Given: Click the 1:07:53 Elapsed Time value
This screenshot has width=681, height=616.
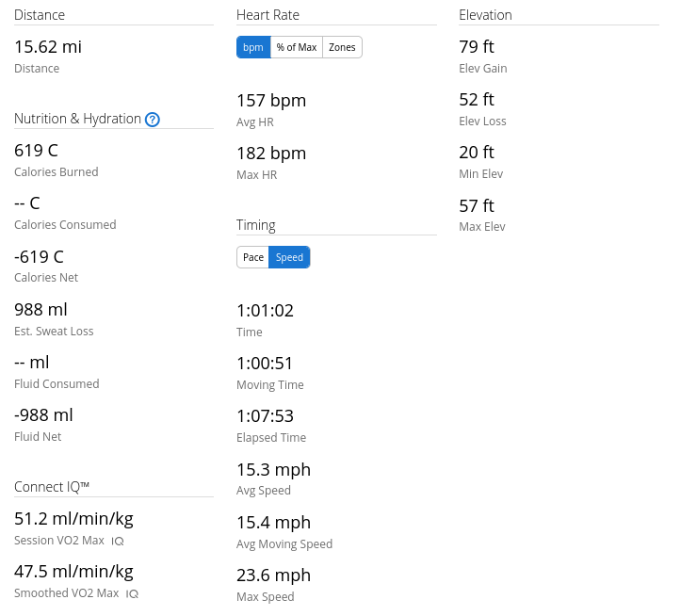Looking at the screenshot, I should [266, 416].
